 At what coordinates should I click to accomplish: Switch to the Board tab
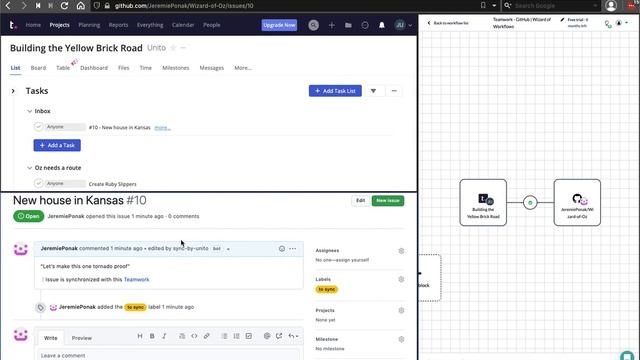tap(38, 68)
